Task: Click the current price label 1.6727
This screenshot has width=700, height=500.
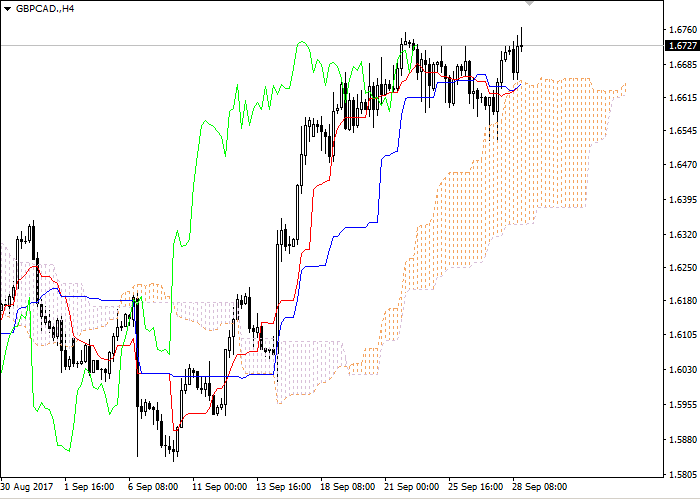Action: (683, 46)
